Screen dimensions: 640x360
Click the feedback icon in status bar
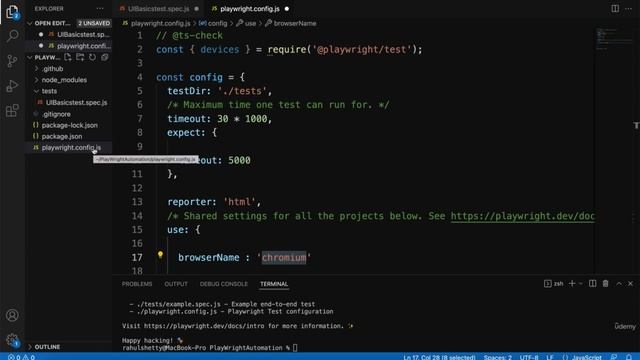(x=614, y=357)
